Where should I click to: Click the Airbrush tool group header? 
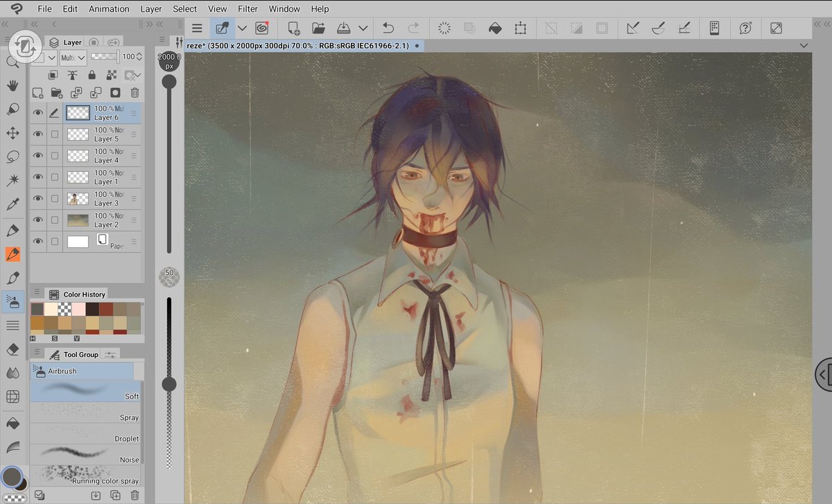coord(81,371)
